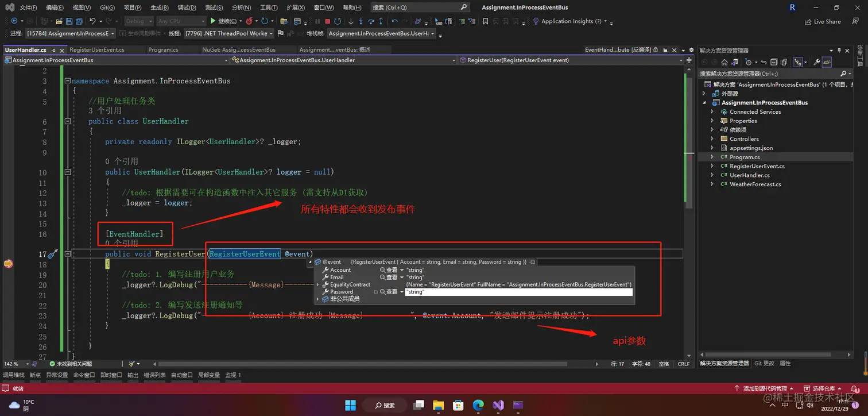The image size is (868, 416).
Task: Click 选择仓库 in the status bar
Action: point(824,389)
